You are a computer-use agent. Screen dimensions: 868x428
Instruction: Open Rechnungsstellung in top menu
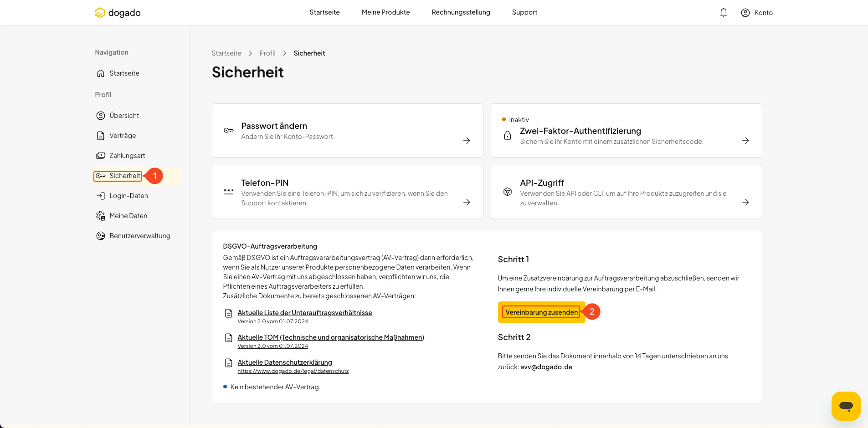461,12
